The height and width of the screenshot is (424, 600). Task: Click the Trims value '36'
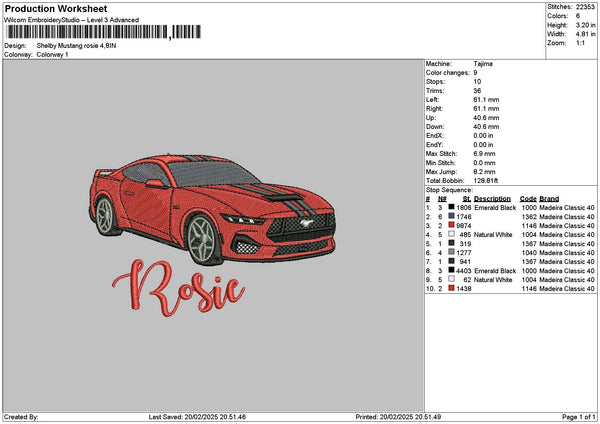click(x=477, y=91)
